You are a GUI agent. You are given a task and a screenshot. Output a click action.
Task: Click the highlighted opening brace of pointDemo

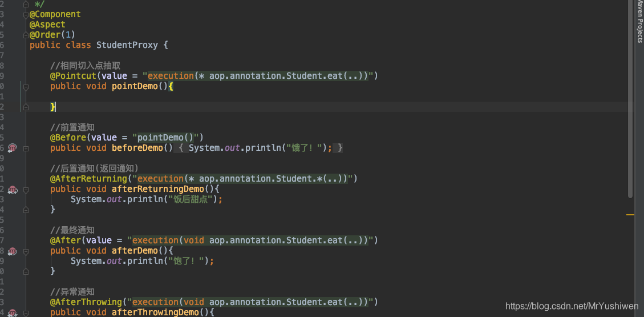(171, 86)
